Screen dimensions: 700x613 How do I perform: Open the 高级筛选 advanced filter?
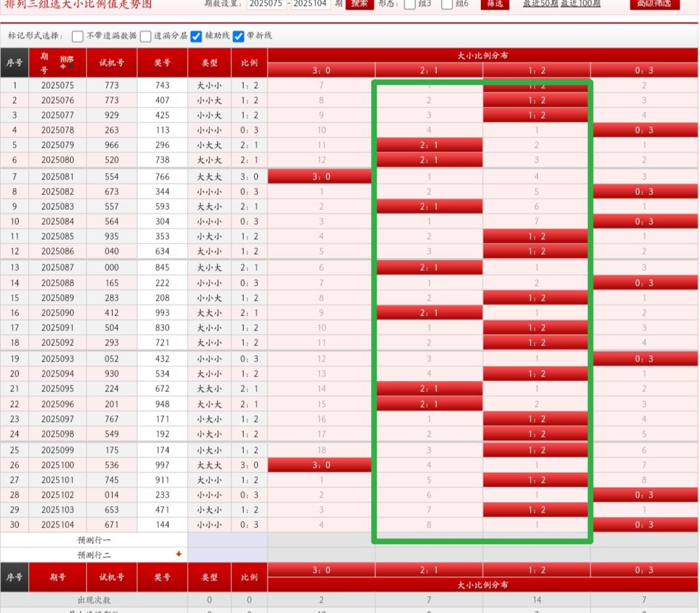(x=655, y=4)
